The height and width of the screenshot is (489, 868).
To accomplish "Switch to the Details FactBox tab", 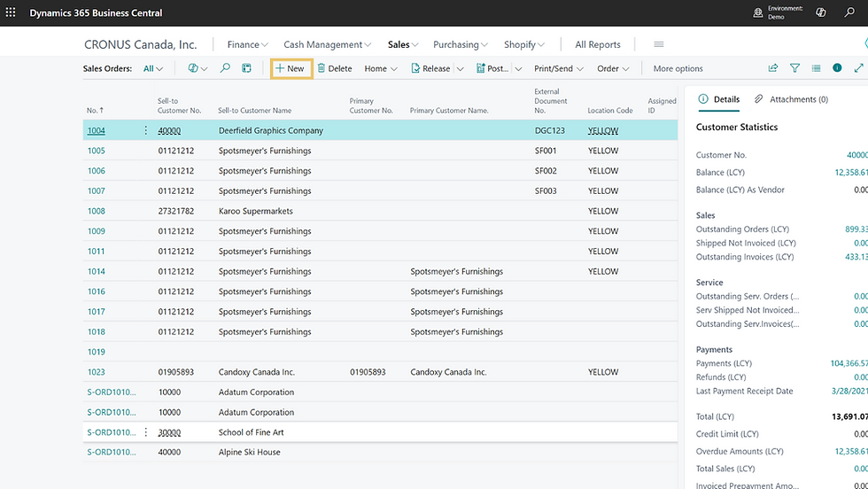I will 718,99.
